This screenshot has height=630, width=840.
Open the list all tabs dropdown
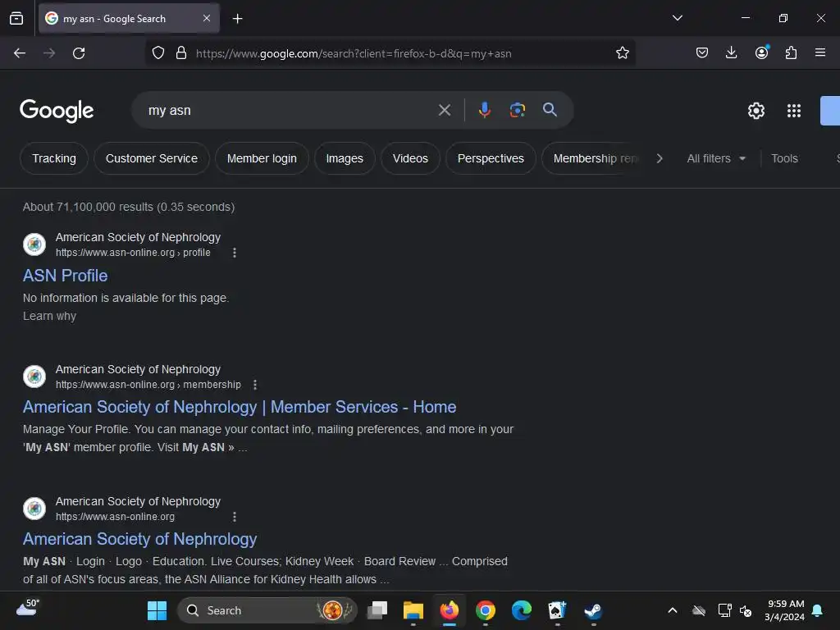coord(677,18)
